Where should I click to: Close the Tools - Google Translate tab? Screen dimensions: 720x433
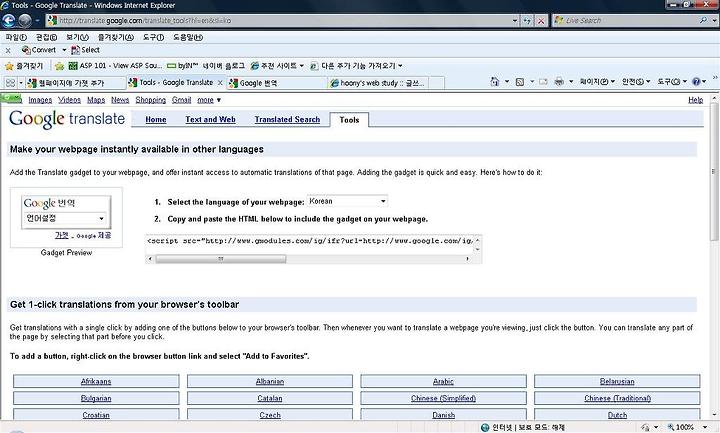tap(220, 83)
